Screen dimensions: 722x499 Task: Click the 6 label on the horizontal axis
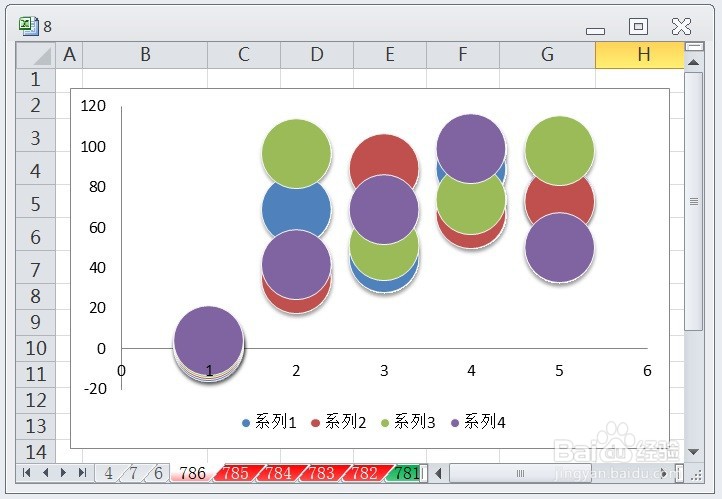tap(647, 371)
